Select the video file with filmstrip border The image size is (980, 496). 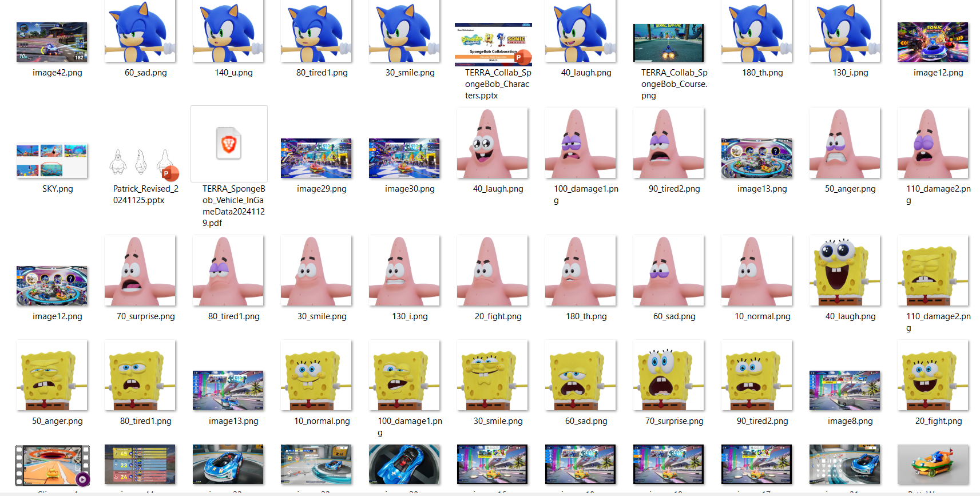[x=52, y=465]
